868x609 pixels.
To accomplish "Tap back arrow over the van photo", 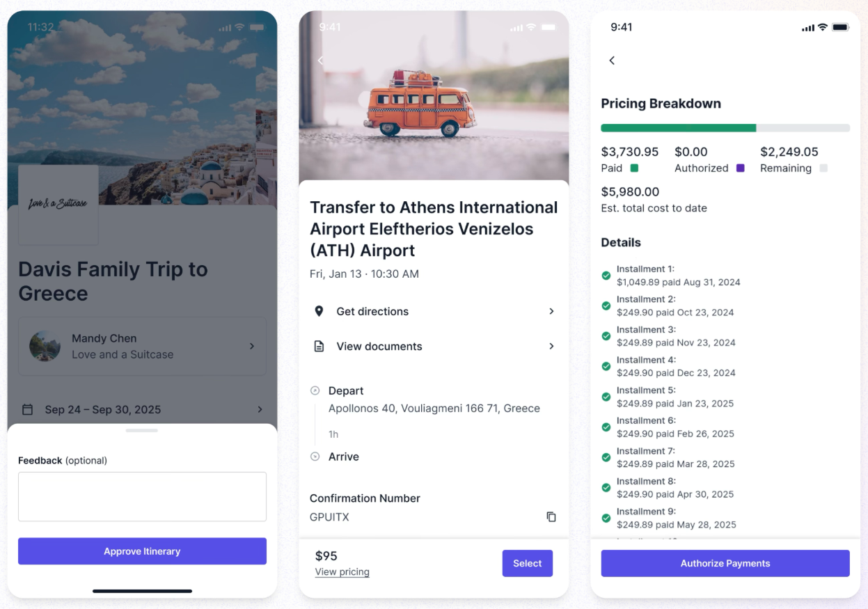I will tap(320, 61).
